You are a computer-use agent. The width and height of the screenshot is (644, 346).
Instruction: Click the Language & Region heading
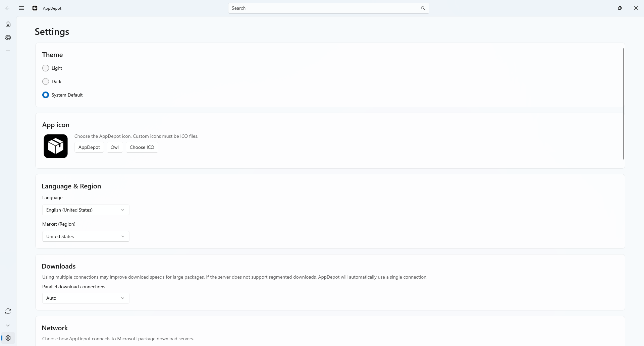tap(71, 186)
